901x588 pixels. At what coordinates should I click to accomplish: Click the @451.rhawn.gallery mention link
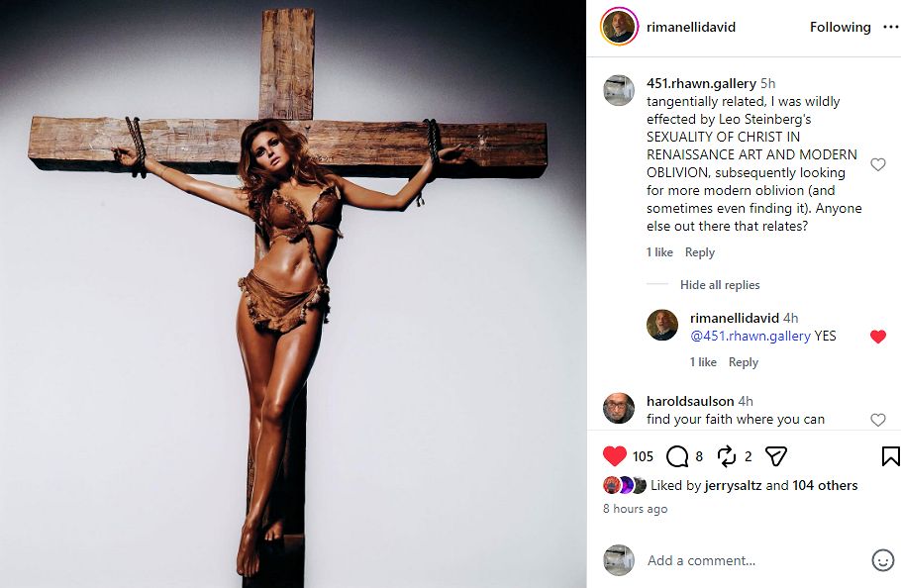750,337
